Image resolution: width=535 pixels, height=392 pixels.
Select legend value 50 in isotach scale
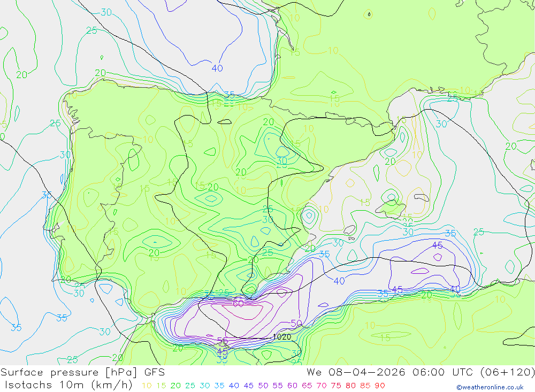(x=263, y=386)
